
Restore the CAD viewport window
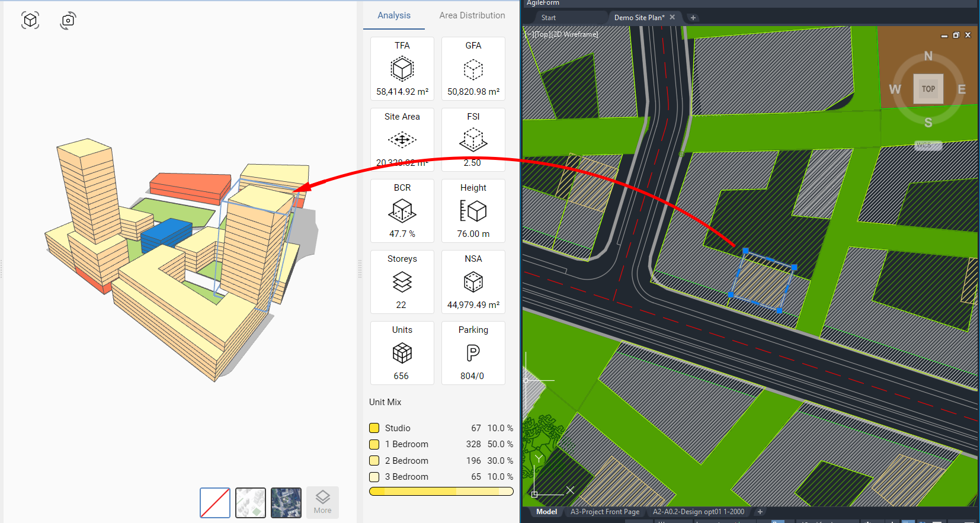tap(956, 35)
